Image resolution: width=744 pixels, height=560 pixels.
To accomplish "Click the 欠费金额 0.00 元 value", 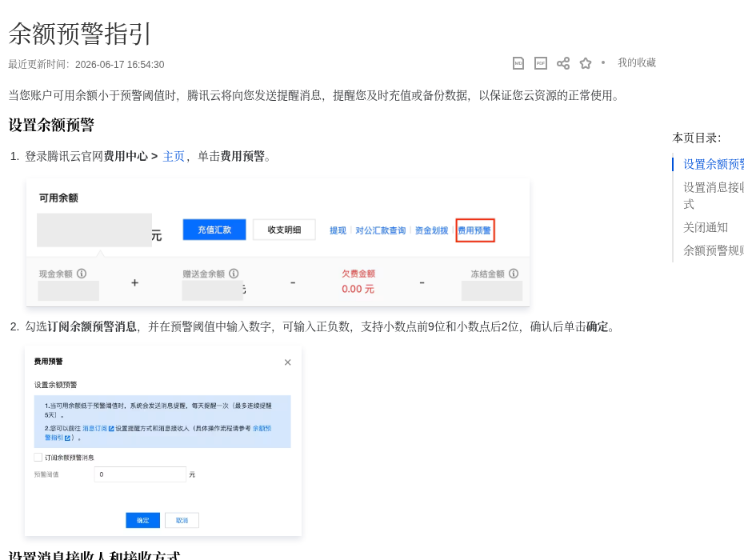I will pyautogui.click(x=358, y=289).
